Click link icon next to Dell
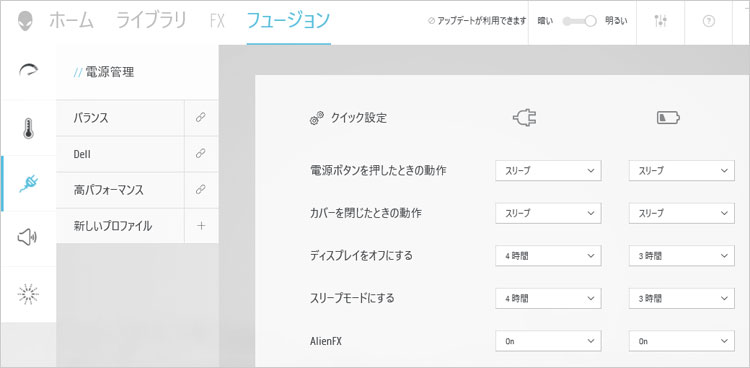Image resolution: width=750 pixels, height=368 pixels. tap(201, 154)
